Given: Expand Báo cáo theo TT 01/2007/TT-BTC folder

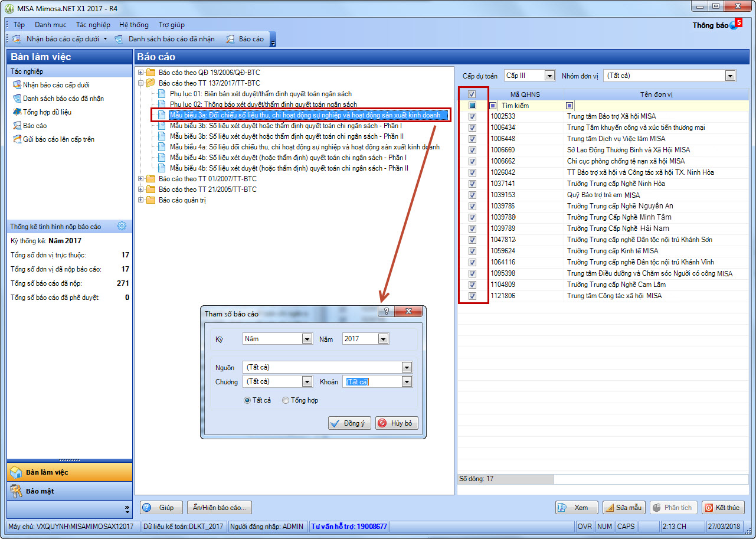Looking at the screenshot, I should pos(141,179).
